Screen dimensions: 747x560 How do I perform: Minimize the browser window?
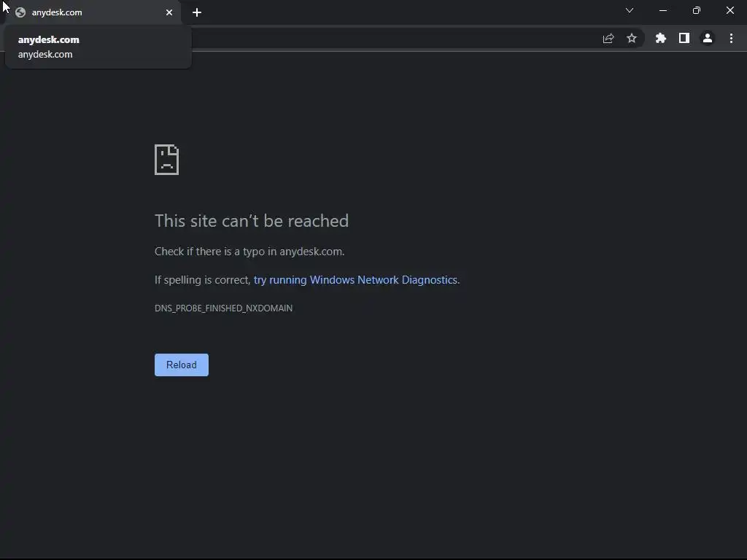(x=662, y=10)
